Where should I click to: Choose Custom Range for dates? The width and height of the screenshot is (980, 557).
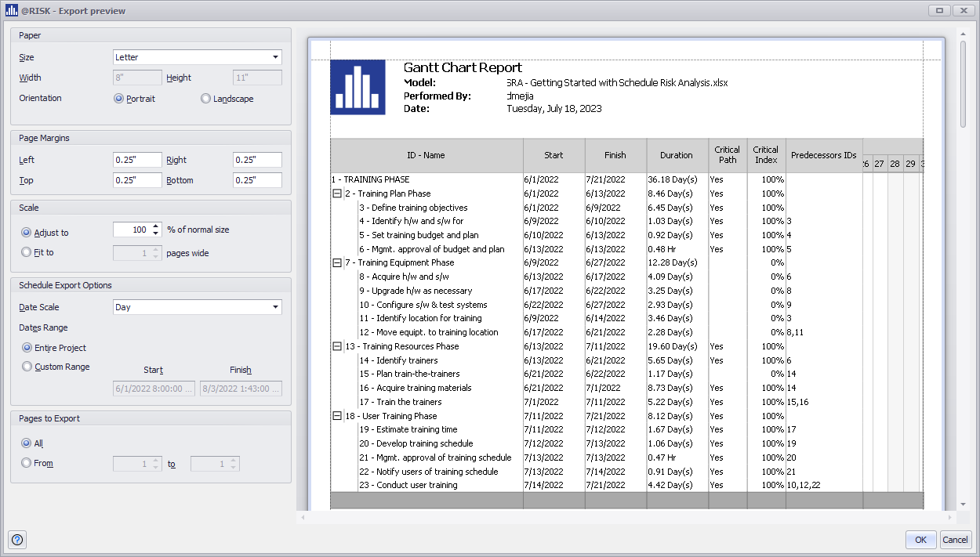[27, 367]
